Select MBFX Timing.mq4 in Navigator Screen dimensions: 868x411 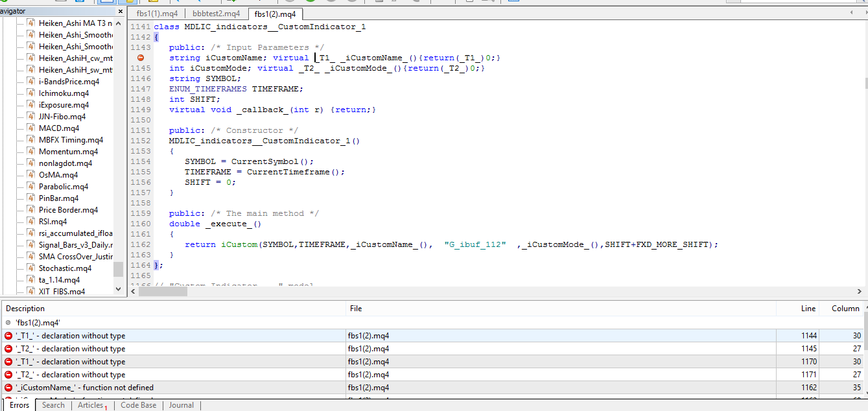click(71, 140)
